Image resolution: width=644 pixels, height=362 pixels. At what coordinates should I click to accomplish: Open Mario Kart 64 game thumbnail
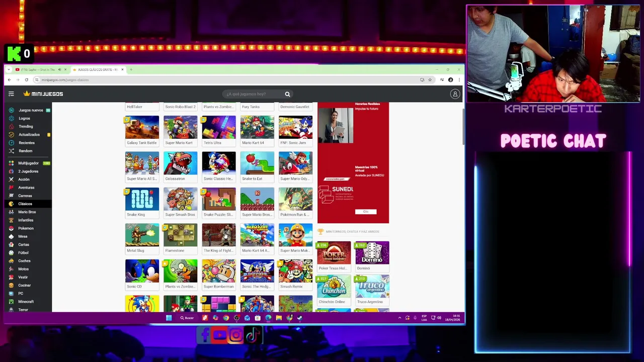tap(257, 127)
